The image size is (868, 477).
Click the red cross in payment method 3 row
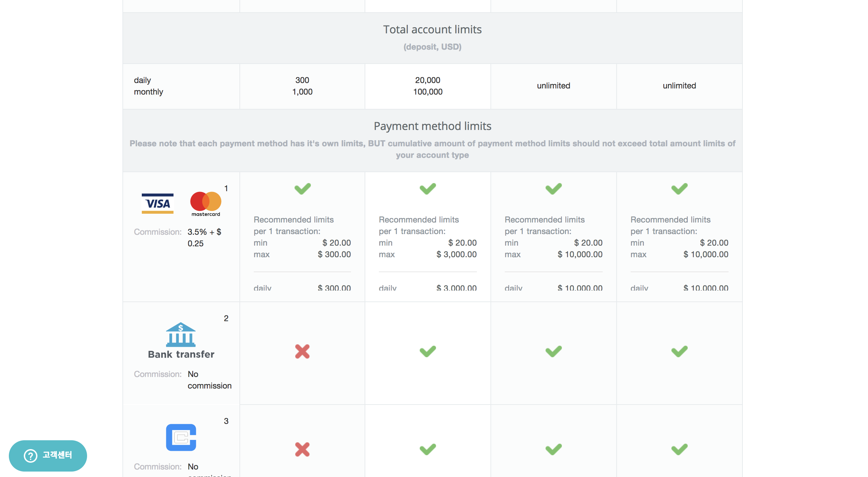[x=302, y=449]
